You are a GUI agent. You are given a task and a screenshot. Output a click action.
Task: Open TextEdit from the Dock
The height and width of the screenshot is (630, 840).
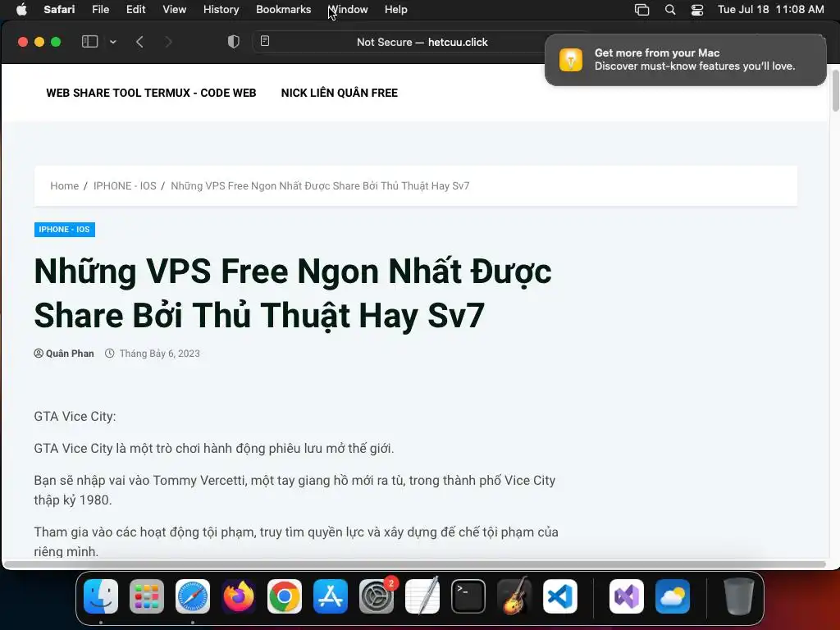(422, 596)
